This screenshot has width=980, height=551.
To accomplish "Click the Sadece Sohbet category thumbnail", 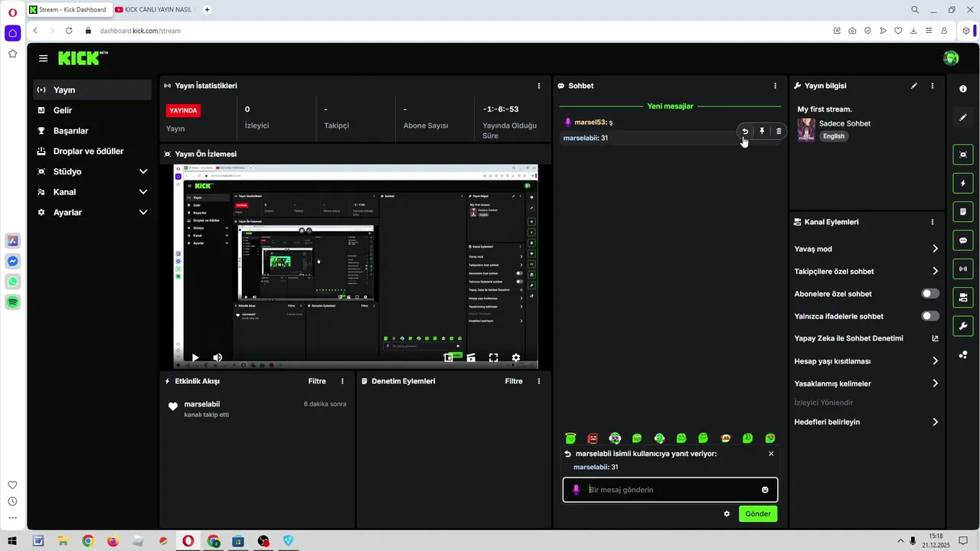I will point(806,129).
